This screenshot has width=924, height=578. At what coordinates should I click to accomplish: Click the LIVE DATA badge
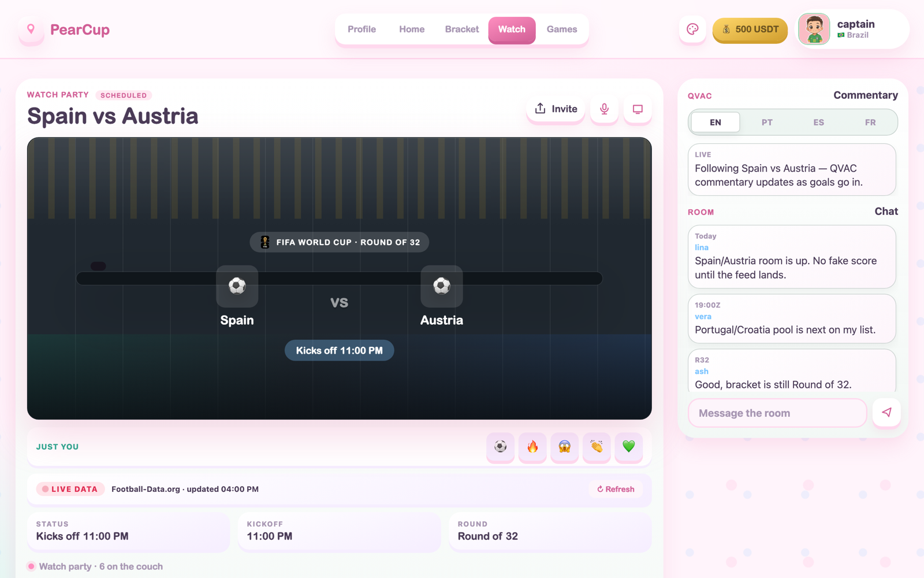pos(70,489)
